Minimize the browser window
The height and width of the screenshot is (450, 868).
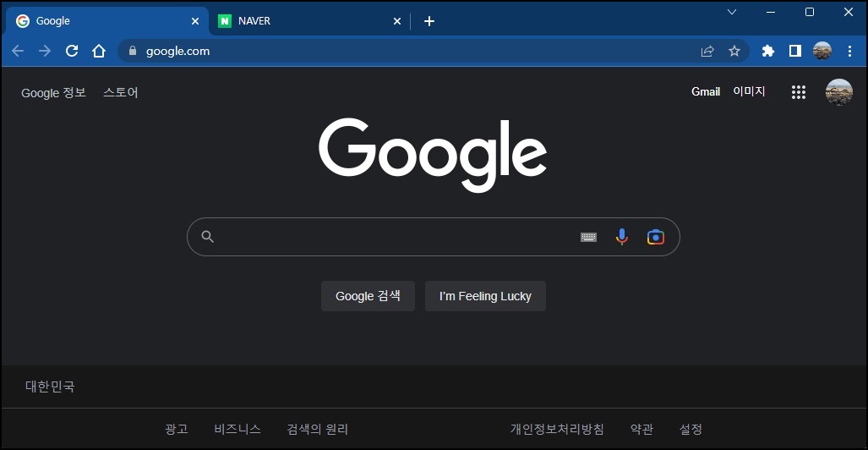[x=771, y=12]
